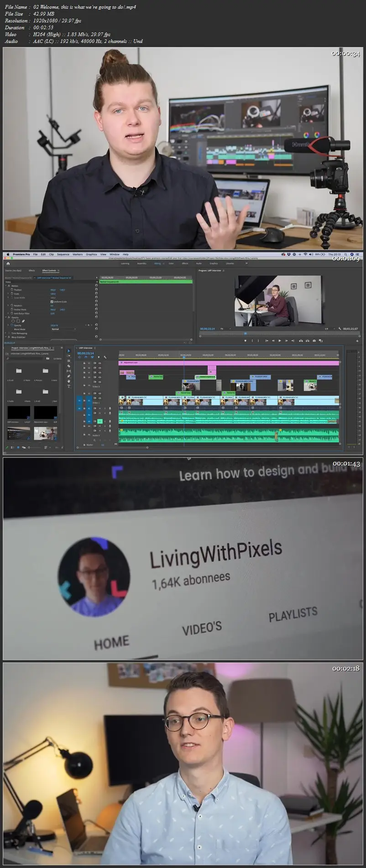Expand the Rotation parameter
The width and height of the screenshot is (366, 868).
(8, 306)
